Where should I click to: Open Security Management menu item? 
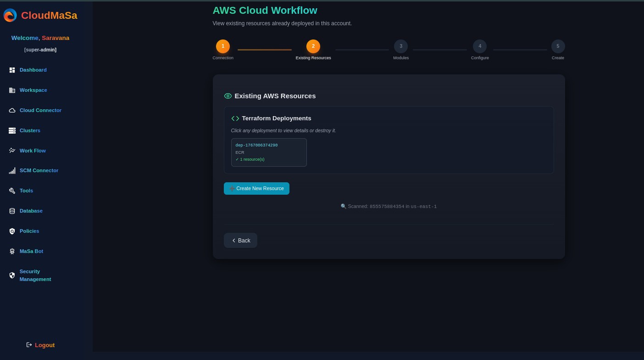[35, 275]
